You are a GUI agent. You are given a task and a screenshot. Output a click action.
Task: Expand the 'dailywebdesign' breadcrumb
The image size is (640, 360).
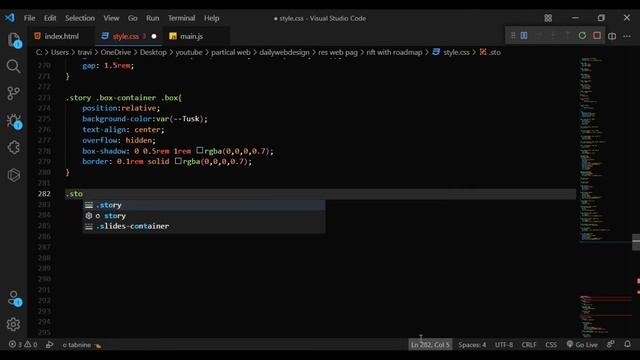point(284,52)
